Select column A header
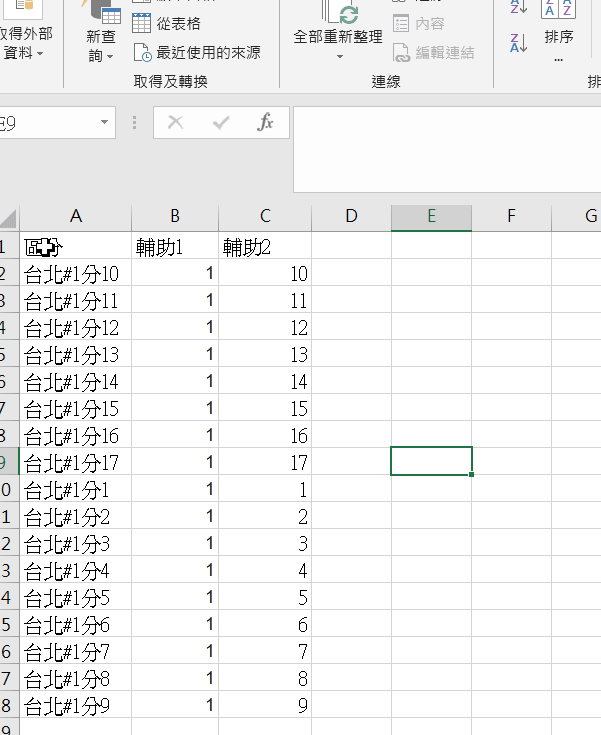 (x=75, y=217)
